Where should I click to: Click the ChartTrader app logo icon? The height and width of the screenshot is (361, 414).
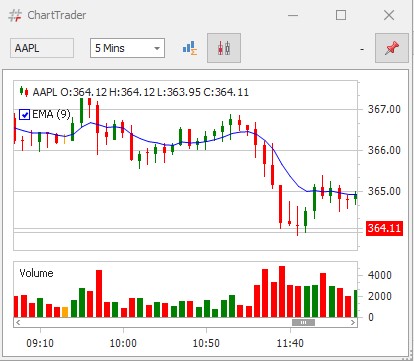(15, 15)
